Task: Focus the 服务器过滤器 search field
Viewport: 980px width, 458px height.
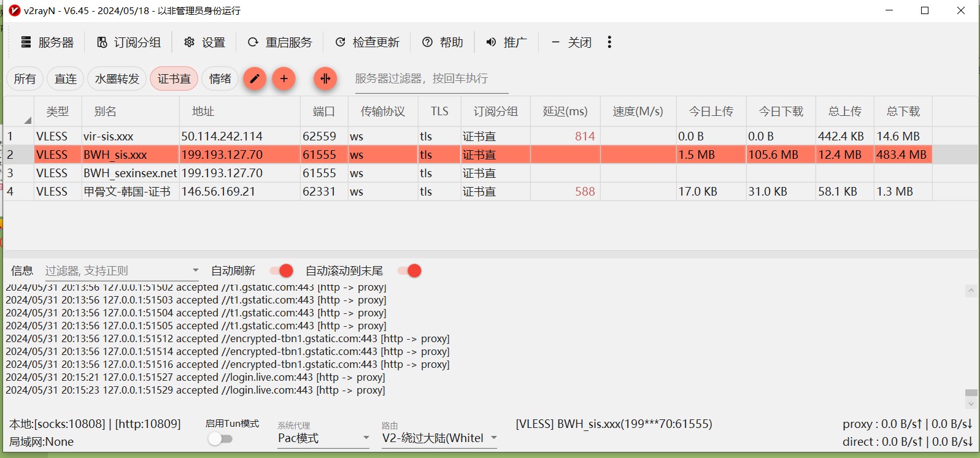Action: 431,78
